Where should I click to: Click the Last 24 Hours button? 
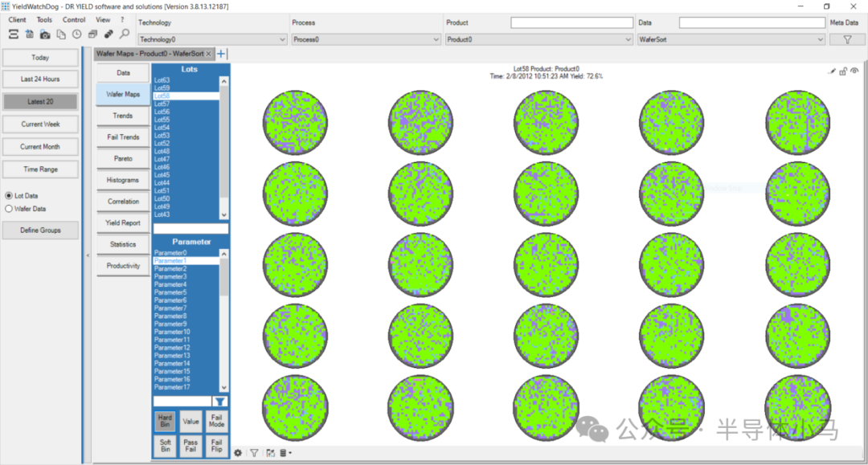point(40,79)
